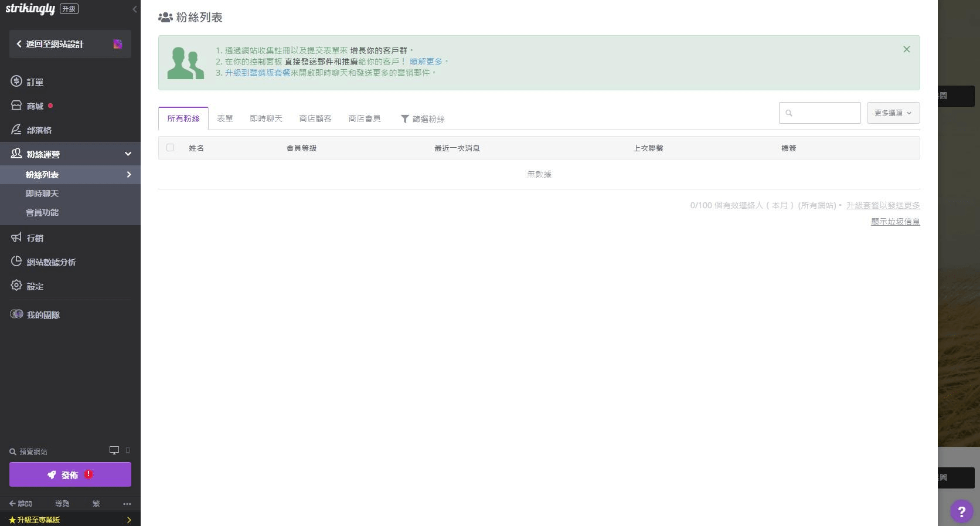980x526 pixels.
Task: Click 顯示垃圾信息 link
Action: [x=896, y=222]
